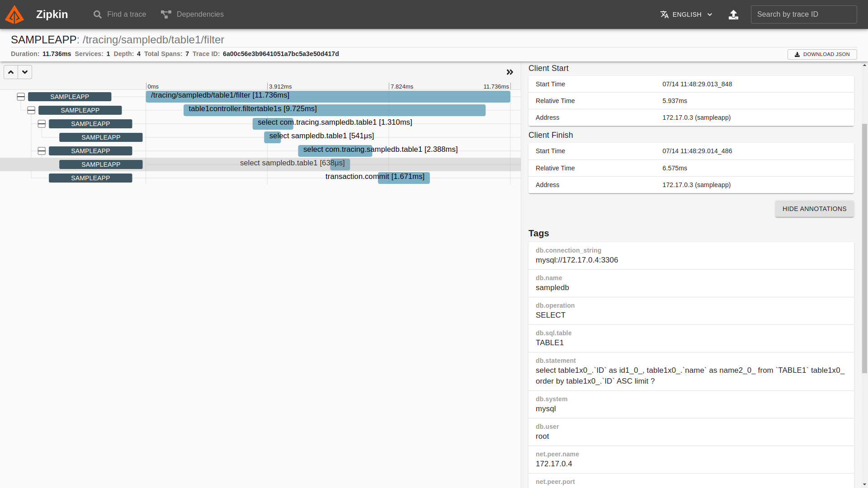Collapse the table1controller.filtertable1s span row
Viewport: 868px width, 488px height.
[31, 110]
